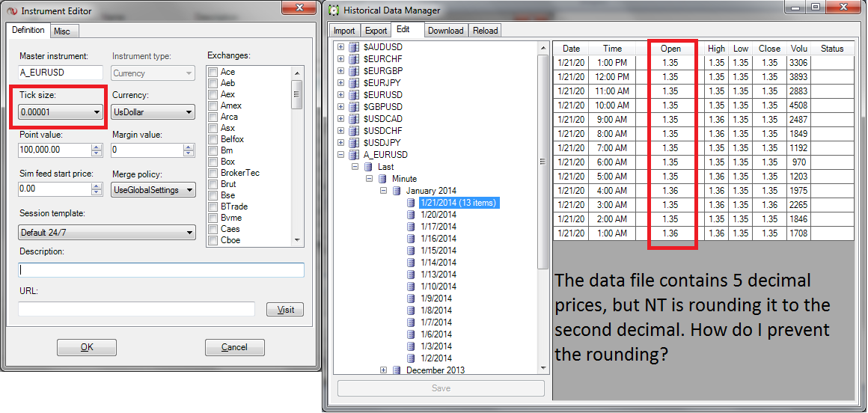
Task: Check the Aeb exchange checkbox
Action: [x=213, y=83]
